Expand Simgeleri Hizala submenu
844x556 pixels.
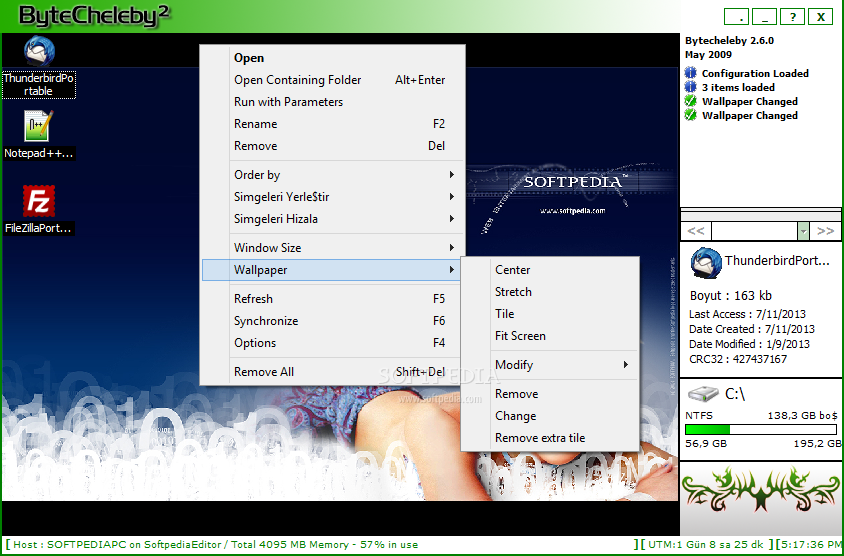click(332, 219)
